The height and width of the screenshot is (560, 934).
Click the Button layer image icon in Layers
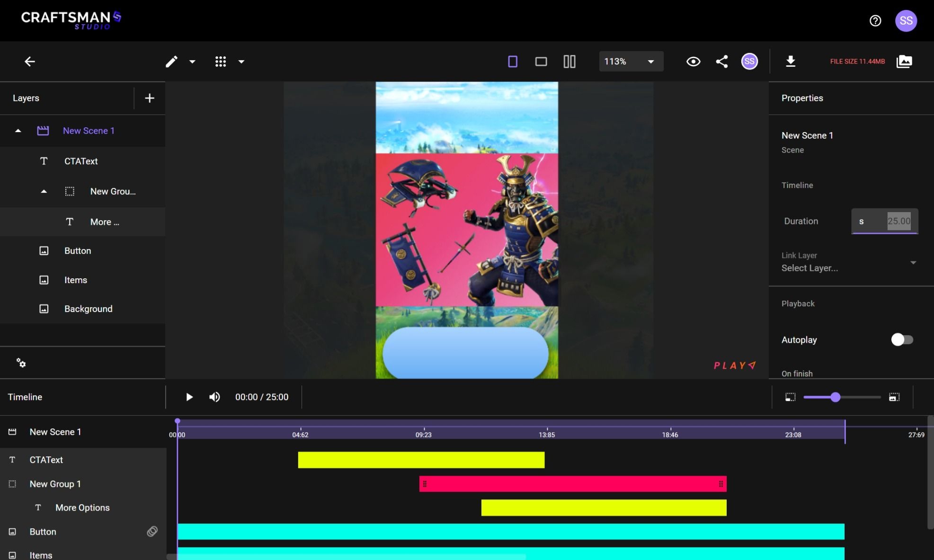[x=44, y=251]
